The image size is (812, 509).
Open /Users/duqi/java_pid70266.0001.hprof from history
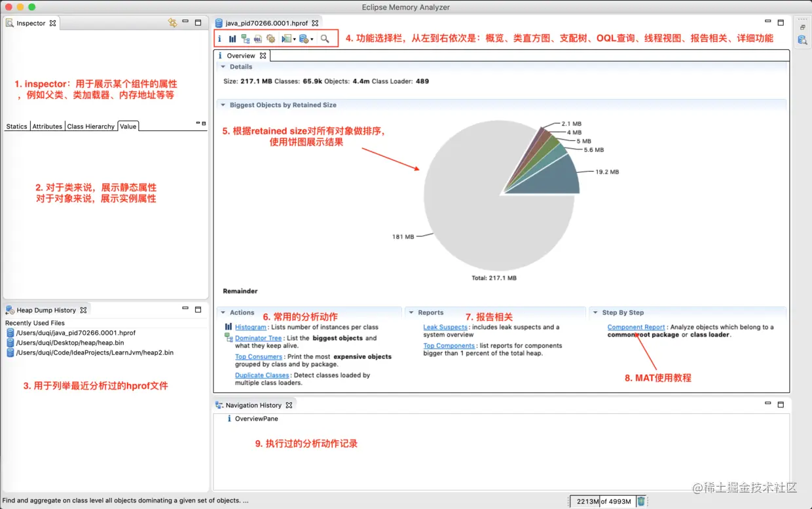click(71, 333)
